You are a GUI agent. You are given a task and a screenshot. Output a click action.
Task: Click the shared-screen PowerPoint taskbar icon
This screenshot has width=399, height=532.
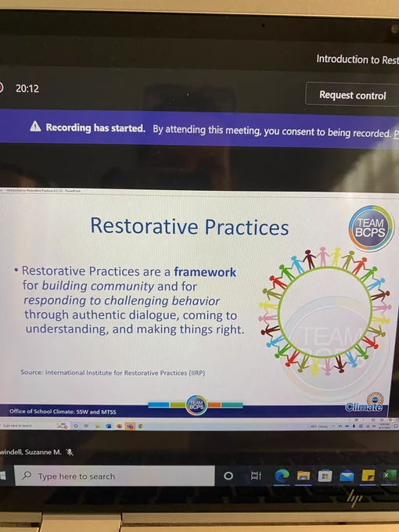pyautogui.click(x=119, y=426)
